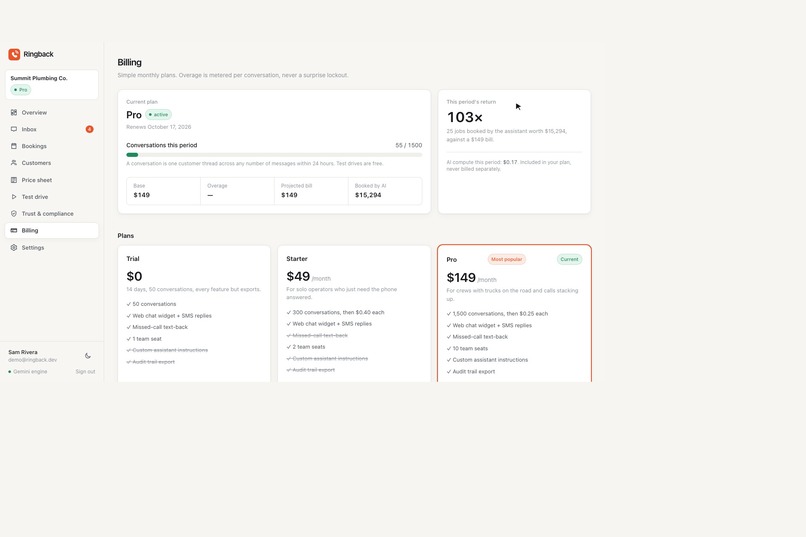Click the Overview grid icon in sidebar
Screen dimensions: 806x537
pyautogui.click(x=14, y=112)
